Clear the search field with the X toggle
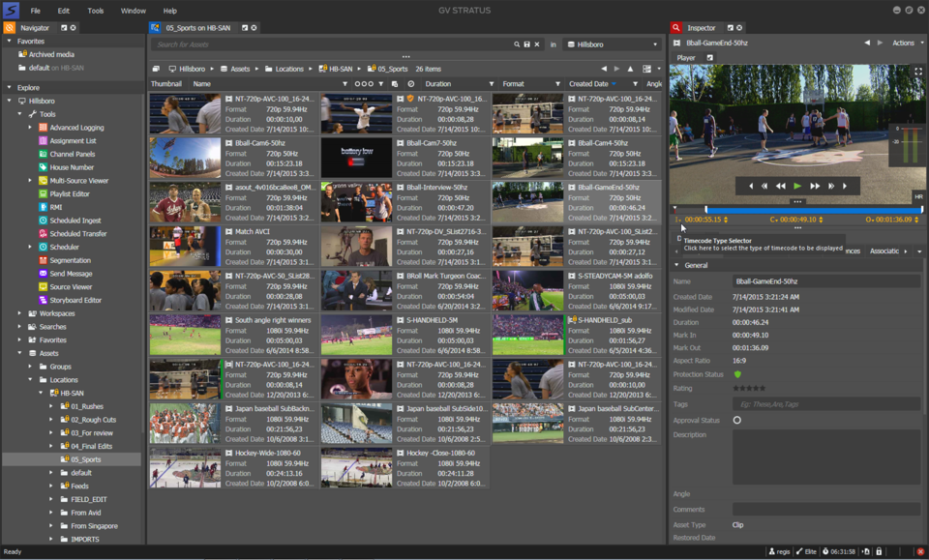 538,44
